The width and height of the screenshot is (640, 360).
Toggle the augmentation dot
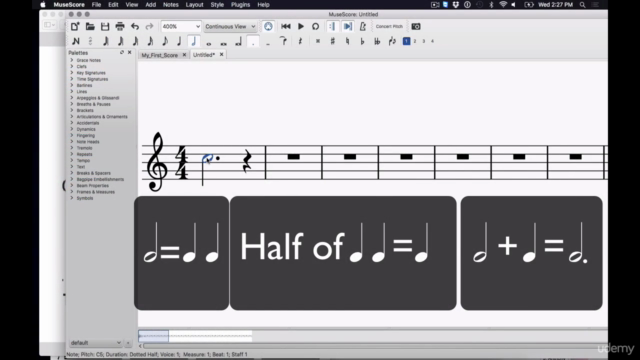point(253,41)
